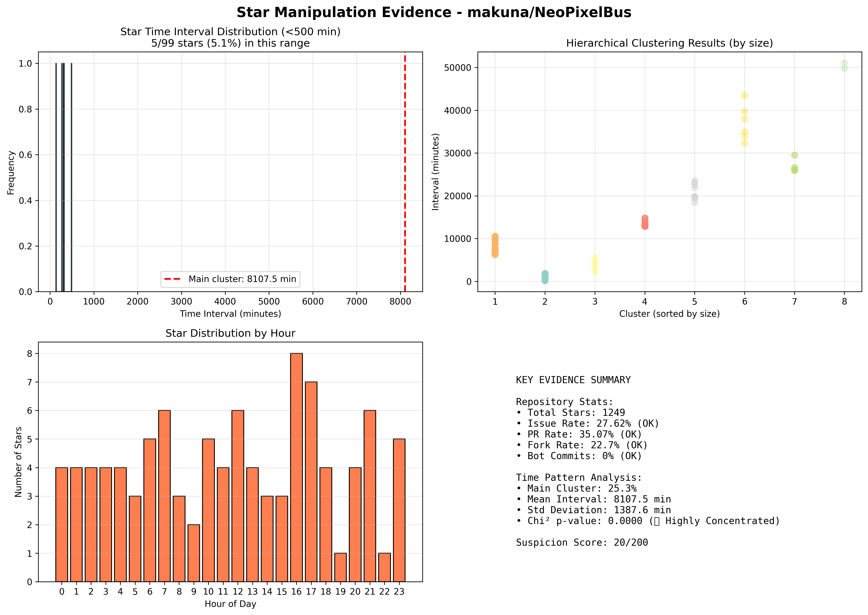Click the bar for hour 0

pyautogui.click(x=61, y=524)
